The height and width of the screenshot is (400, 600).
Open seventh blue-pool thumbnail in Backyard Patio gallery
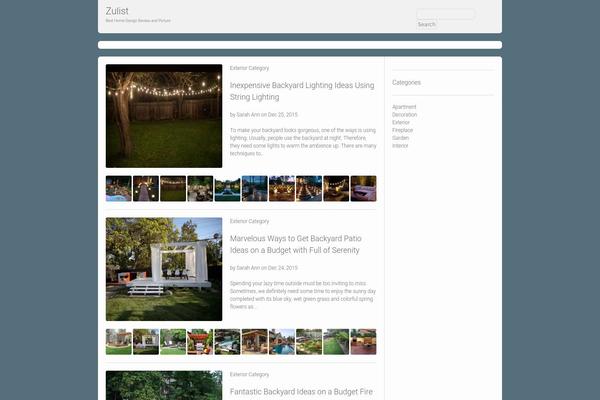282,341
